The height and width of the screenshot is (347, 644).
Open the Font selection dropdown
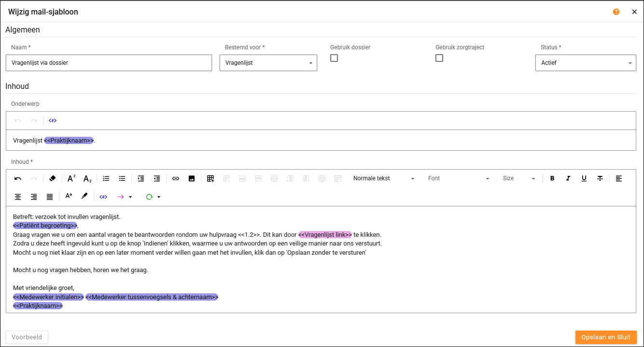click(458, 179)
